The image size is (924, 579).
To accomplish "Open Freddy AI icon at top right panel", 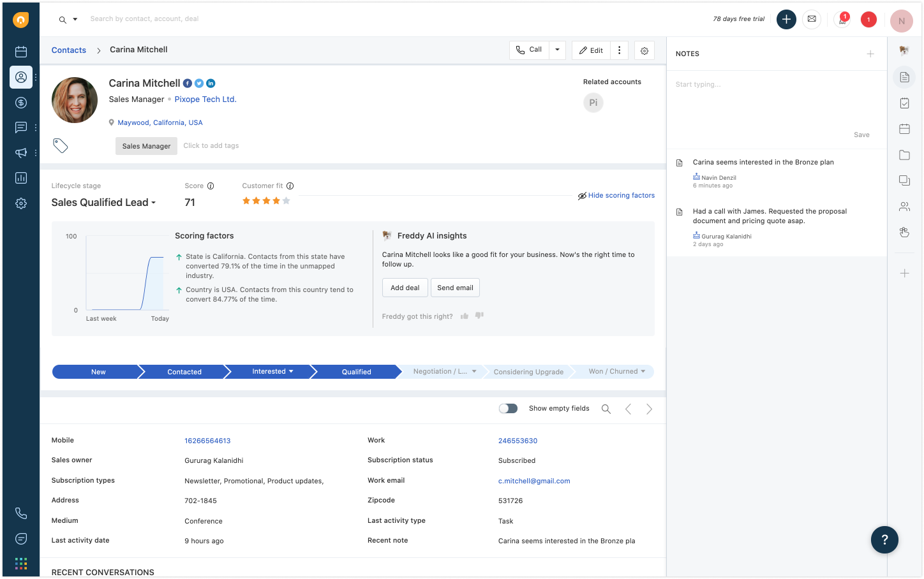I will (x=904, y=50).
